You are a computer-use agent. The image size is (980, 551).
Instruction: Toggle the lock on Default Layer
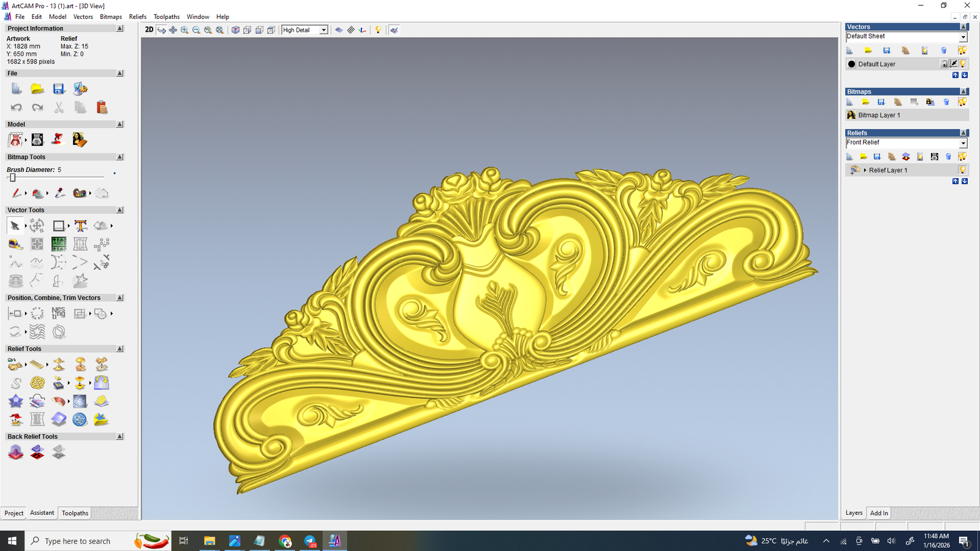point(944,64)
